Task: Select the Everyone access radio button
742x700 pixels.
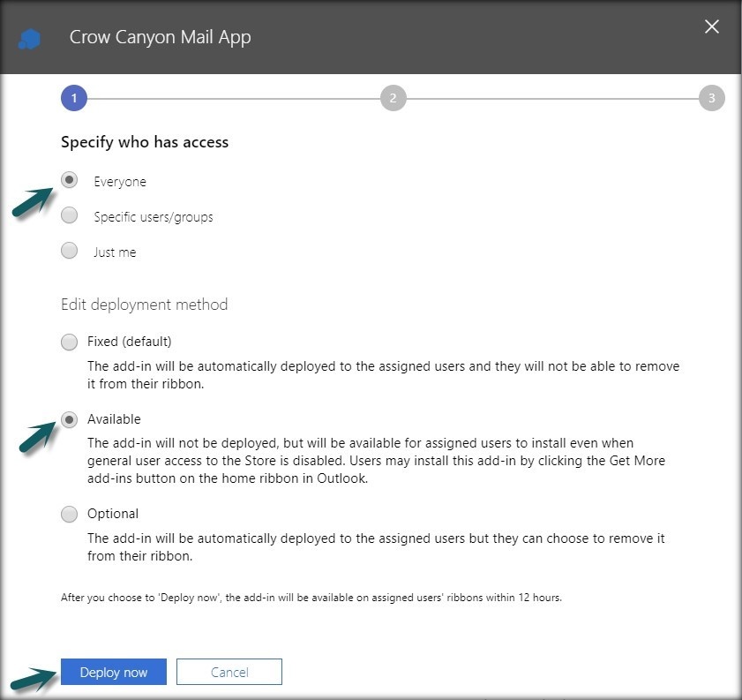Action: 69,180
